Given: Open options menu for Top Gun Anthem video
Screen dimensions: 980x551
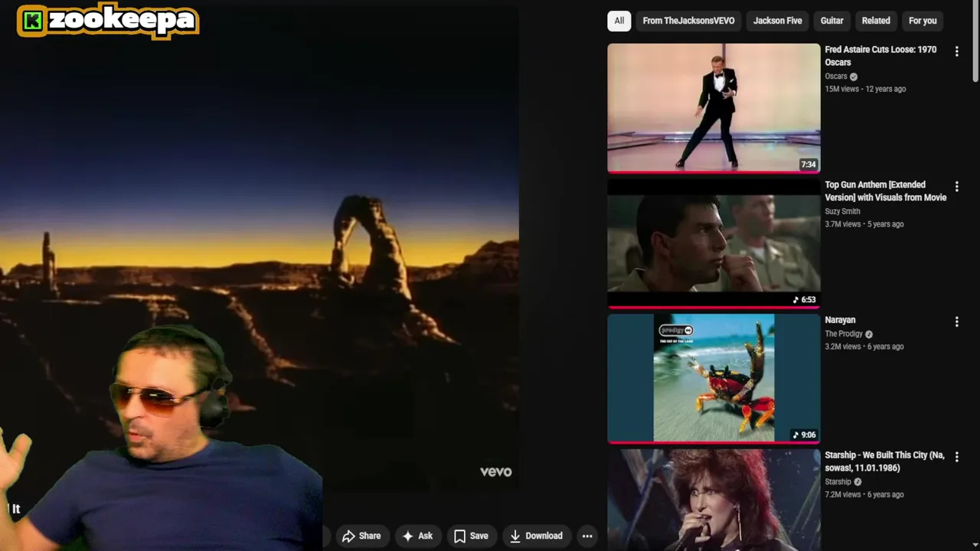Looking at the screenshot, I should [956, 187].
